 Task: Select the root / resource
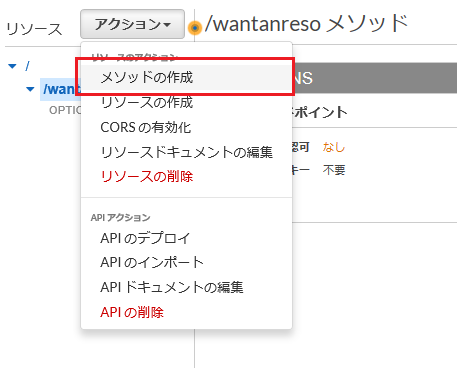pos(27,66)
